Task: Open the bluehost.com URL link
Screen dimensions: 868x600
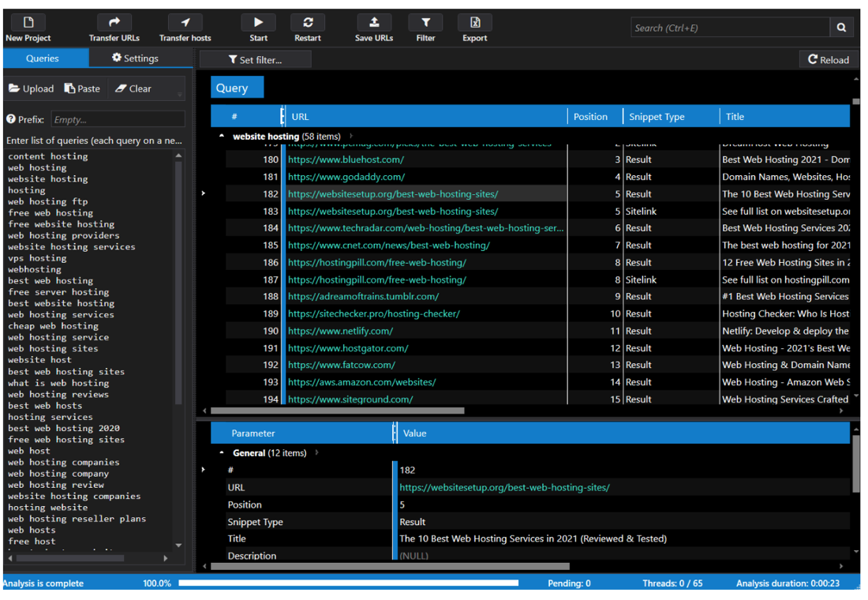Action: pos(346,159)
